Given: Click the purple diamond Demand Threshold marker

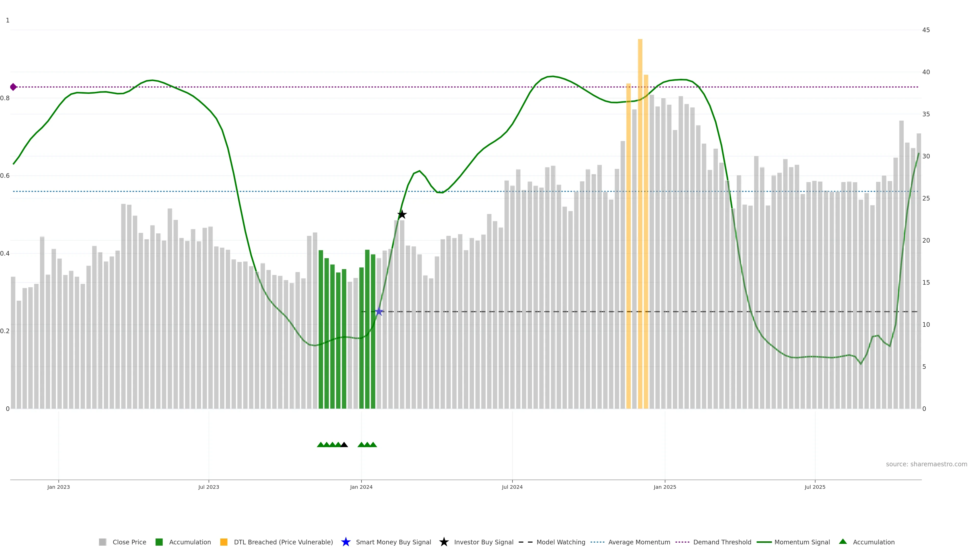Looking at the screenshot, I should click(13, 87).
